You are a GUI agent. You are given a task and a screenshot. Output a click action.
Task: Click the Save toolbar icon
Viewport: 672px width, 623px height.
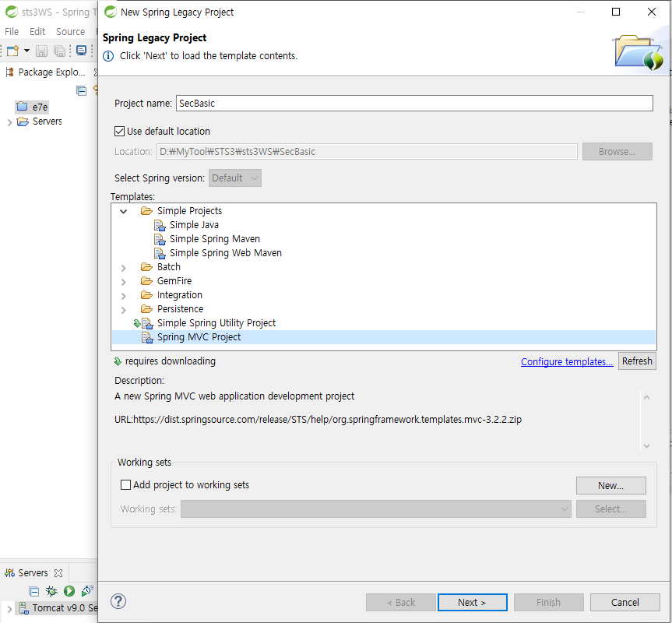[x=41, y=51]
